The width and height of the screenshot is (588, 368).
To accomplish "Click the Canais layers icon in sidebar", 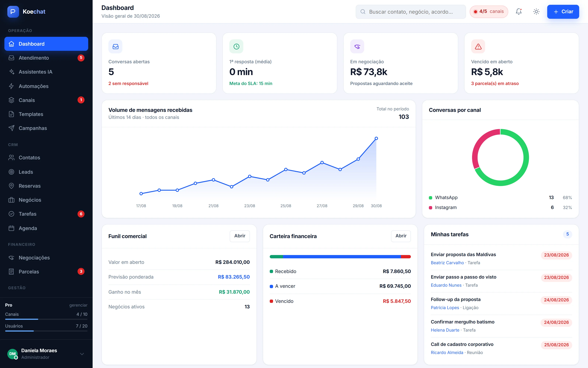I will coord(11,100).
